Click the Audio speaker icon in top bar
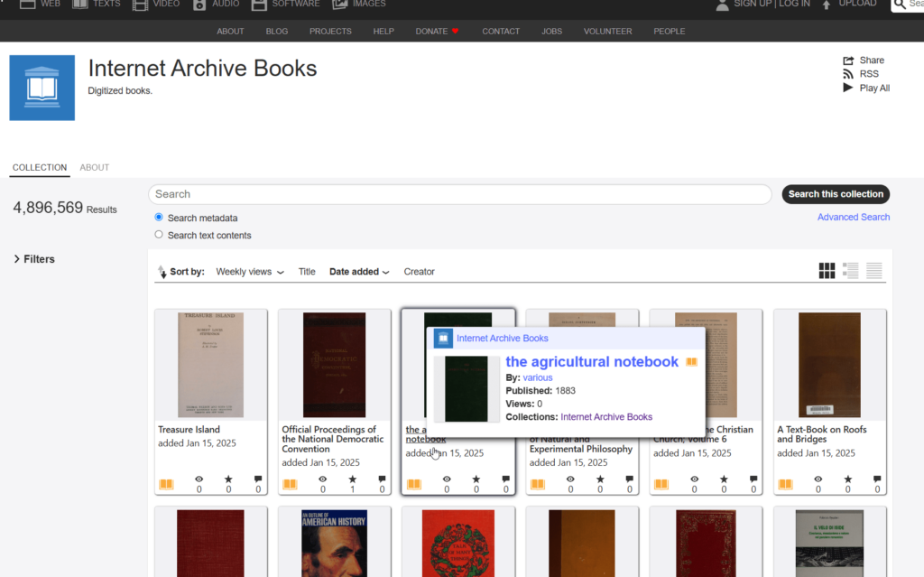Screen dimensions: 924x577 (199, 5)
